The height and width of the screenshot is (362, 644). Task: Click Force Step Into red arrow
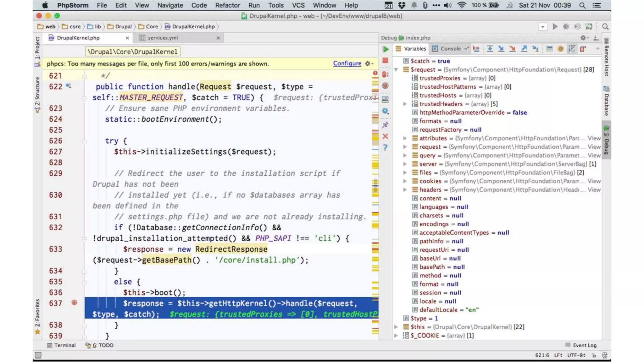click(x=512, y=49)
